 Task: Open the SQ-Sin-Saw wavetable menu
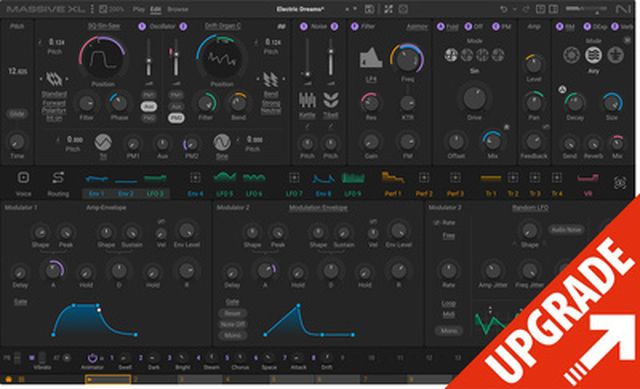[104, 26]
